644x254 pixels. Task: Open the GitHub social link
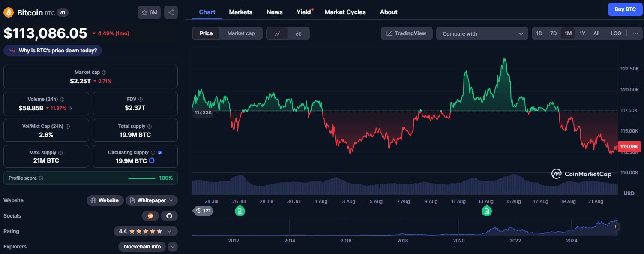point(169,216)
